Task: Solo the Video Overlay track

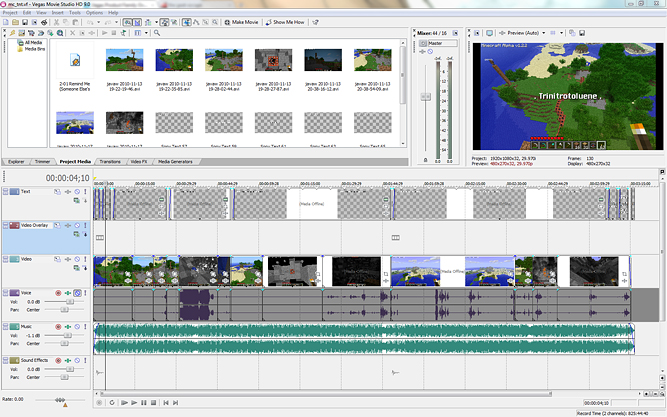Action: pyautogui.click(x=85, y=226)
